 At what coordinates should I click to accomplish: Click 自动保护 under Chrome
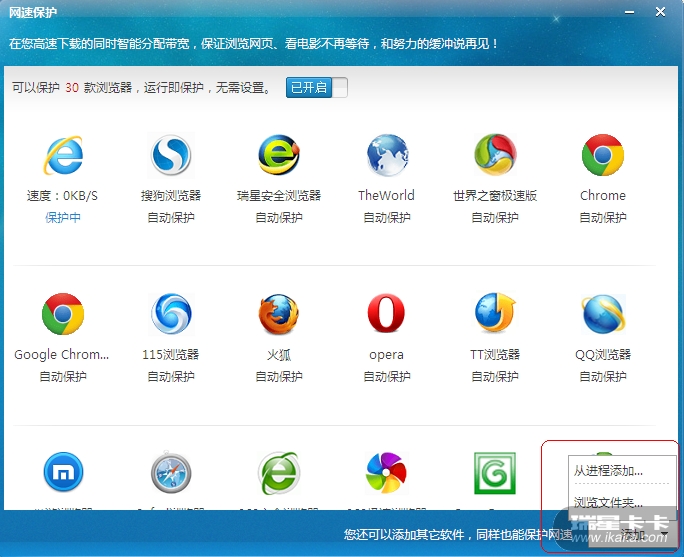(603, 217)
